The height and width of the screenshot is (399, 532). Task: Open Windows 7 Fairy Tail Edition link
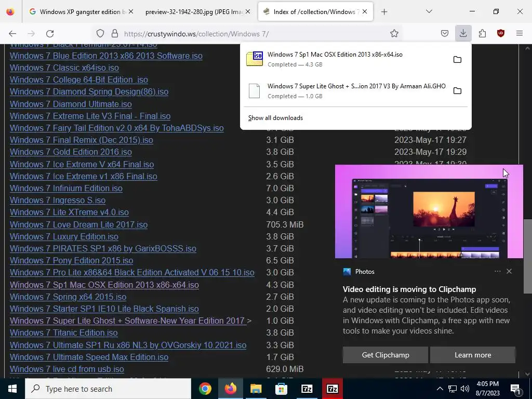pos(117,128)
